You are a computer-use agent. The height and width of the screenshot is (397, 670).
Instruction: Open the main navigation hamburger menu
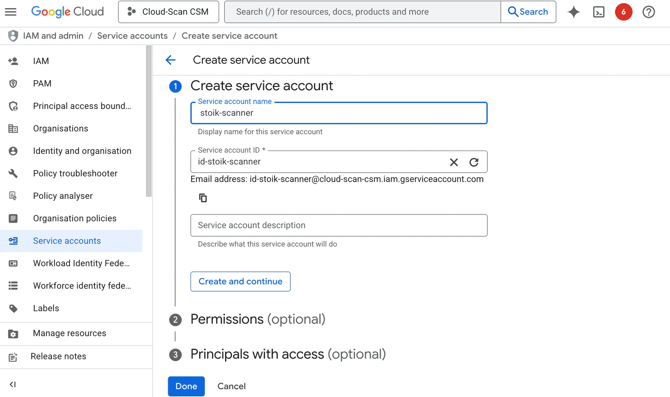[11, 12]
